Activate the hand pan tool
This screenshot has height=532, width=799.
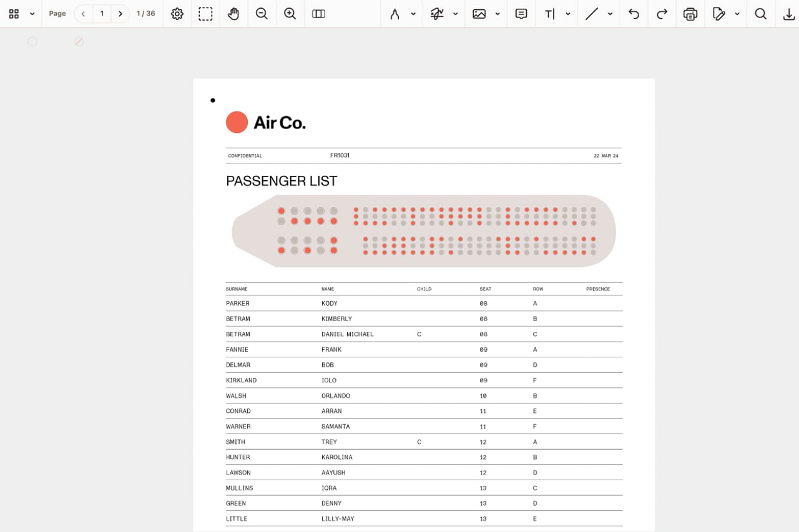(233, 14)
